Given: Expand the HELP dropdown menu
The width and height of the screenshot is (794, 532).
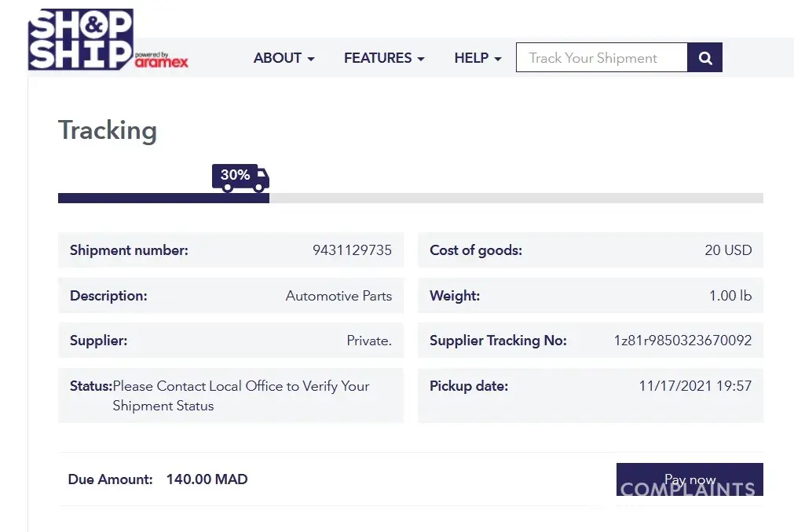Looking at the screenshot, I should point(477,58).
